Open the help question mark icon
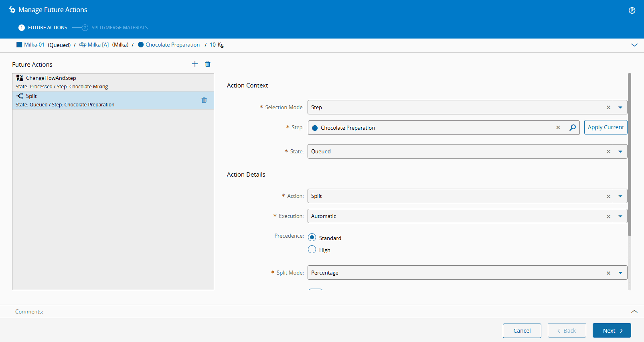 (632, 10)
